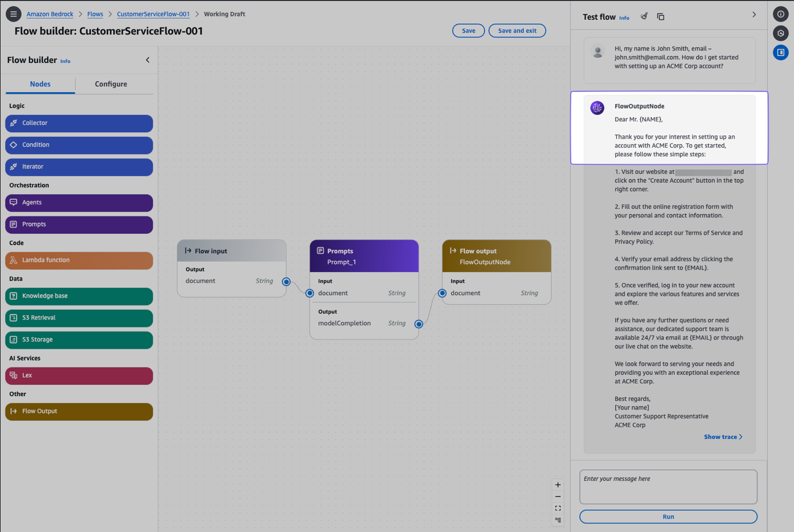Click the 'Hi, my name is John Smith' message
794x532 pixels.
[677, 57]
